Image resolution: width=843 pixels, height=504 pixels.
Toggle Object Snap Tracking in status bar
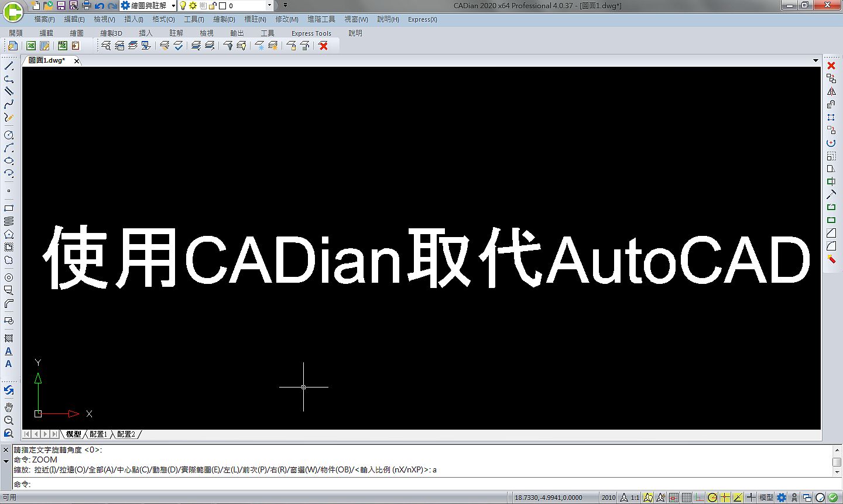tap(738, 498)
